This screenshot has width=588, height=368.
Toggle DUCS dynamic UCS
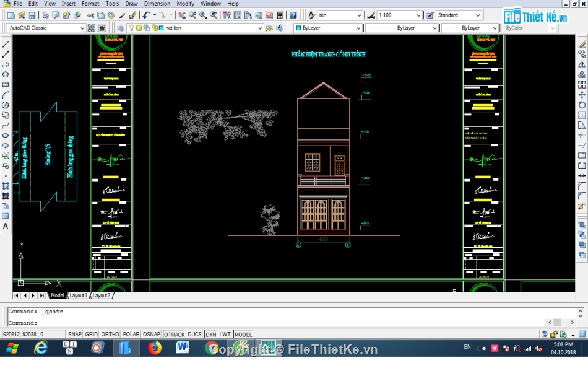(194, 334)
